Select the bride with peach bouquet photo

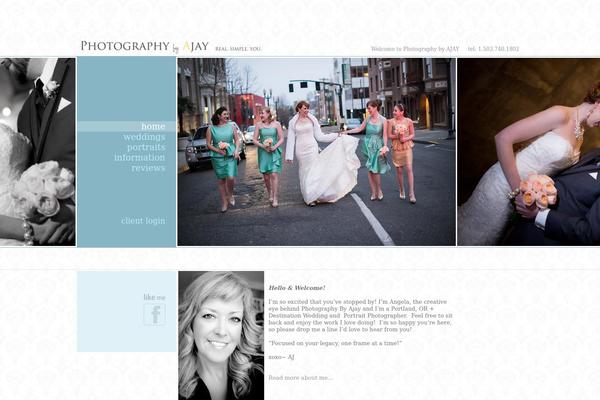pyautogui.click(x=528, y=152)
